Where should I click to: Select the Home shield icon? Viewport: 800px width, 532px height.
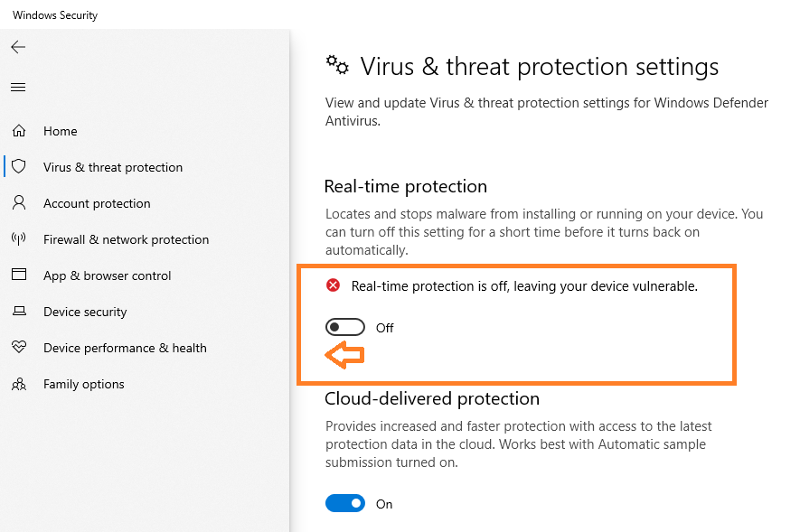click(17, 130)
